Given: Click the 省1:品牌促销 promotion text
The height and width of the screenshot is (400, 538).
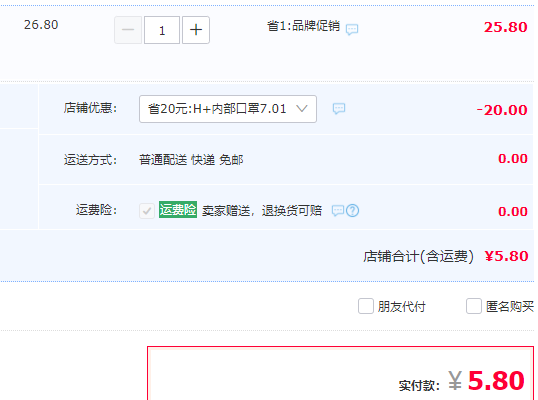Looking at the screenshot, I should click(x=303, y=26).
